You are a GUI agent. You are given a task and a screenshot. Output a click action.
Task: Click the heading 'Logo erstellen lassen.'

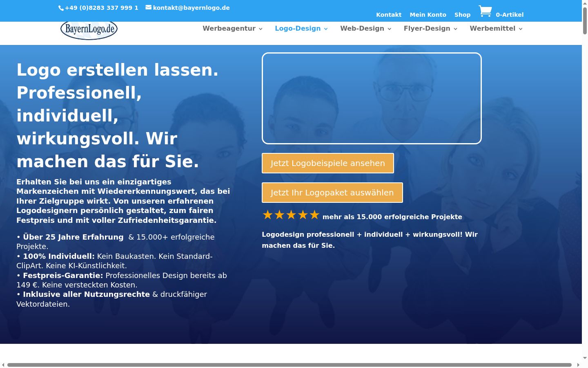coord(118,70)
